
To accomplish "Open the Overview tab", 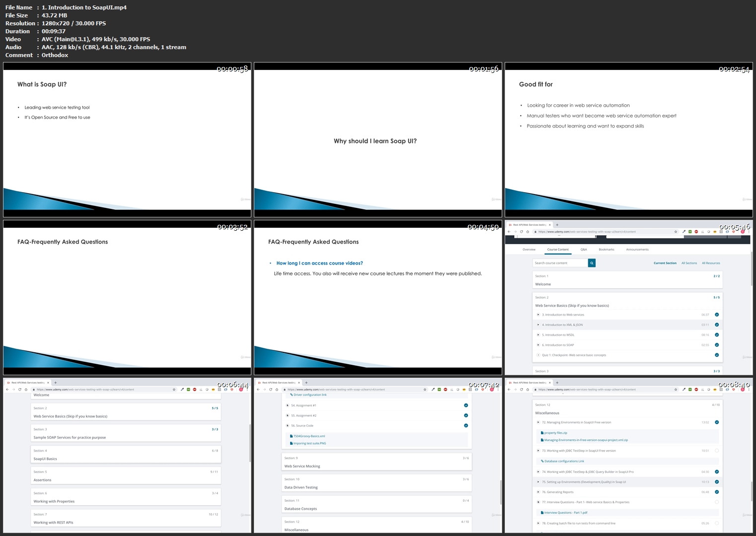I will tap(529, 250).
